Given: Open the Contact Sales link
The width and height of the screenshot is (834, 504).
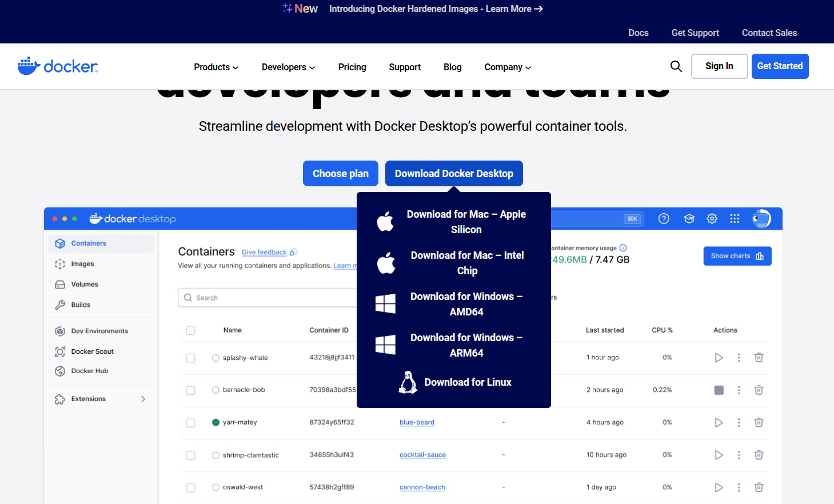Looking at the screenshot, I should click(769, 33).
